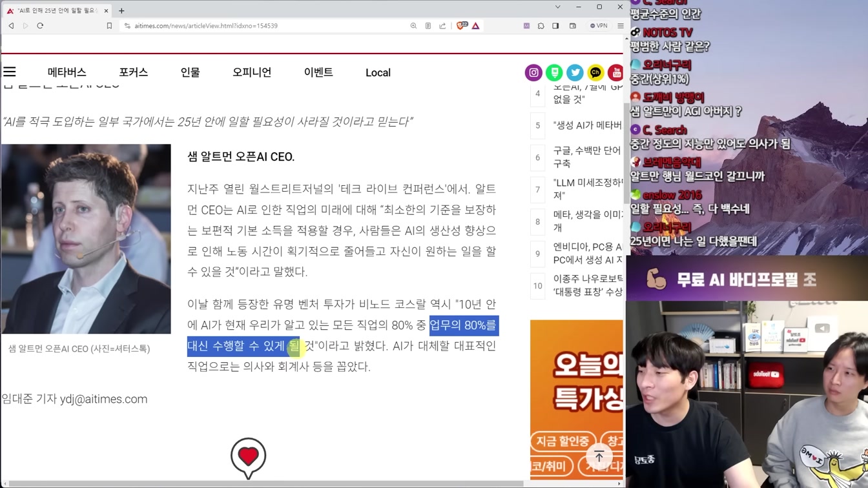Open the tab search dropdown arrow

557,7
